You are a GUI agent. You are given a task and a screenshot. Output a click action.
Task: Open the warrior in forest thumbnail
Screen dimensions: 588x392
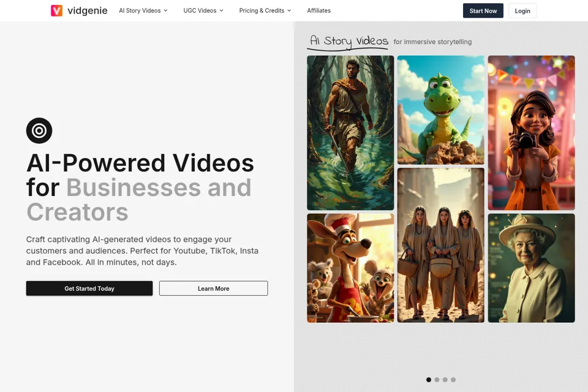pos(350,133)
